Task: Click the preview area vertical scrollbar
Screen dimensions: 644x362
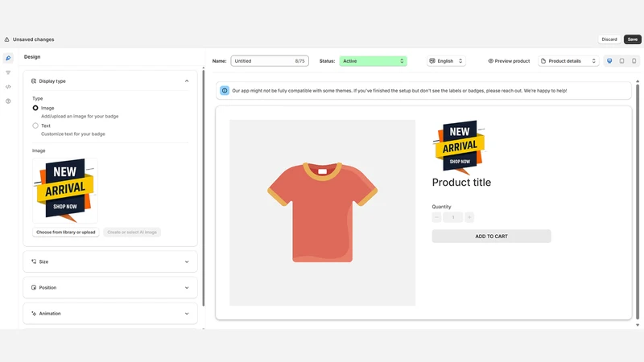Action: pyautogui.click(x=638, y=201)
